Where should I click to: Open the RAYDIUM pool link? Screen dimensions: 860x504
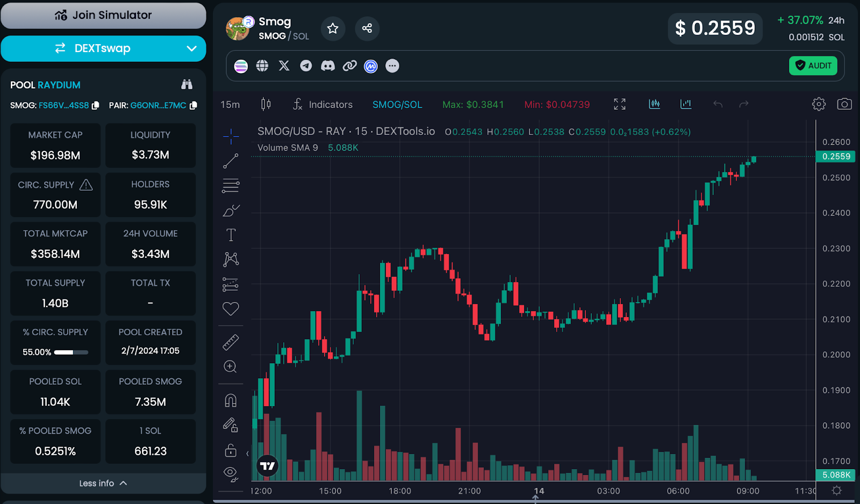(x=59, y=85)
